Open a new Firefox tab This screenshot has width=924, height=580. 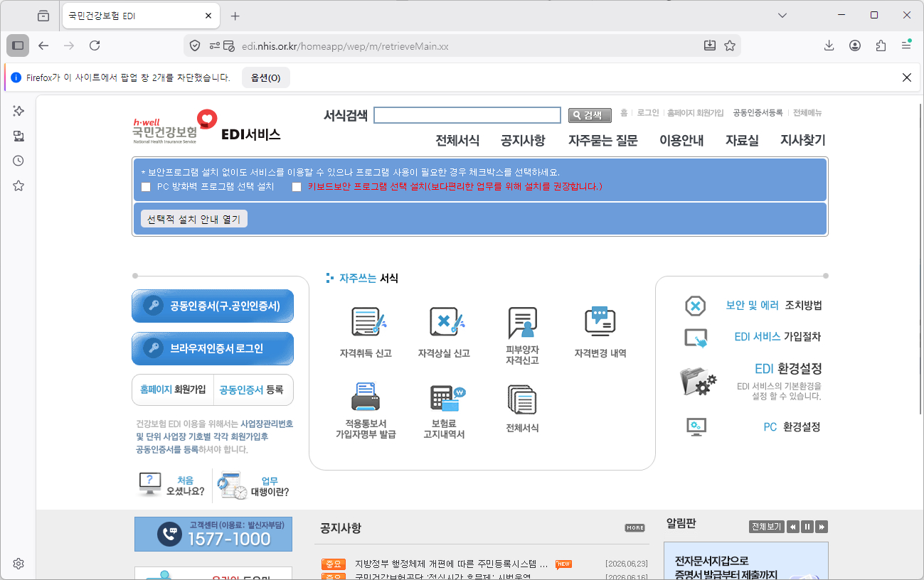235,16
